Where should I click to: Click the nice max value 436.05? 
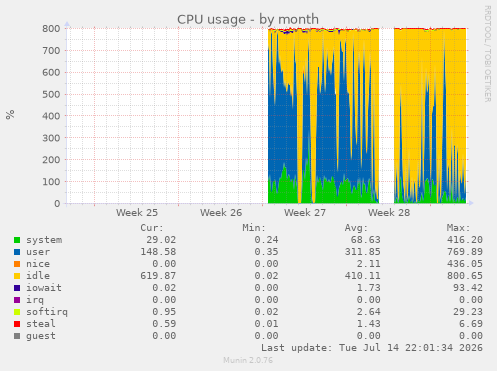(x=465, y=264)
